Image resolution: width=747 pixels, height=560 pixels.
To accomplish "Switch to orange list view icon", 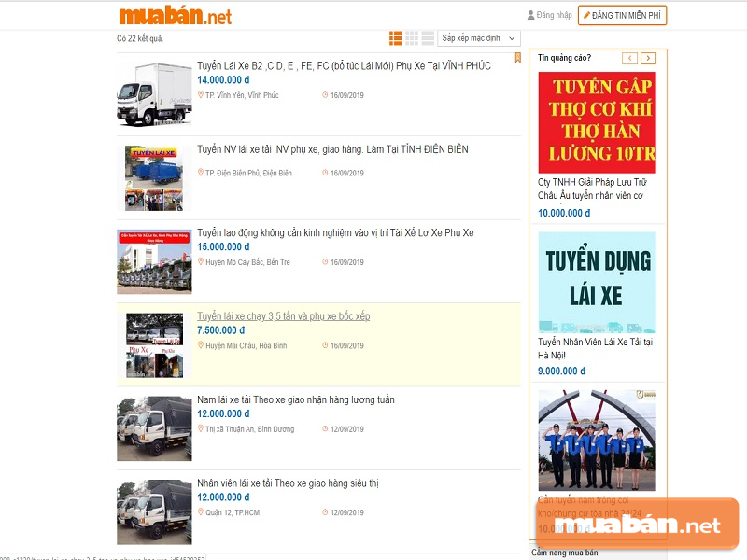I will tap(395, 38).
